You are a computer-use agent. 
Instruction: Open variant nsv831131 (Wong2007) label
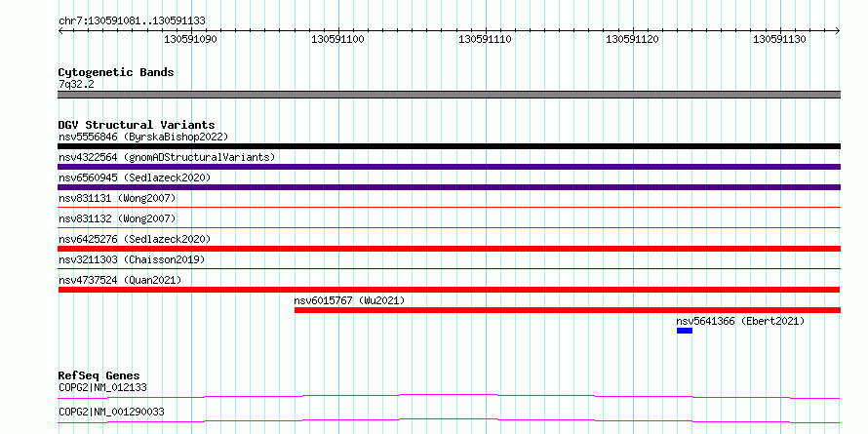pos(117,198)
